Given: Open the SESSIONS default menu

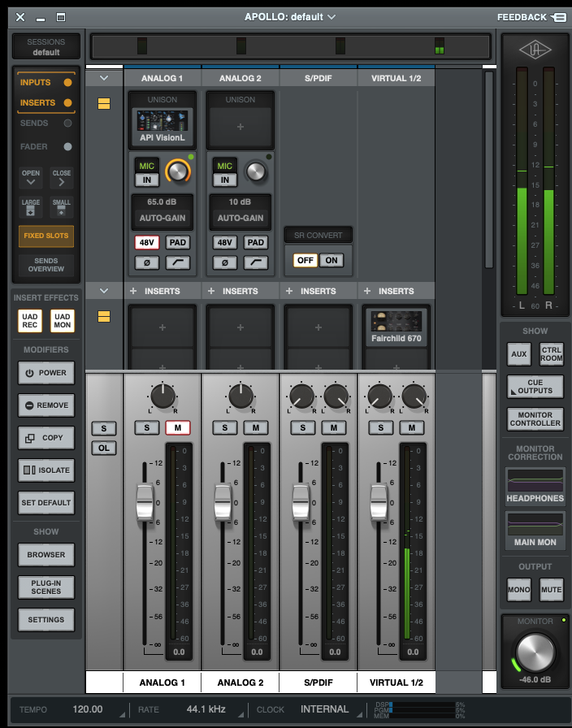Looking at the screenshot, I should click(x=46, y=46).
